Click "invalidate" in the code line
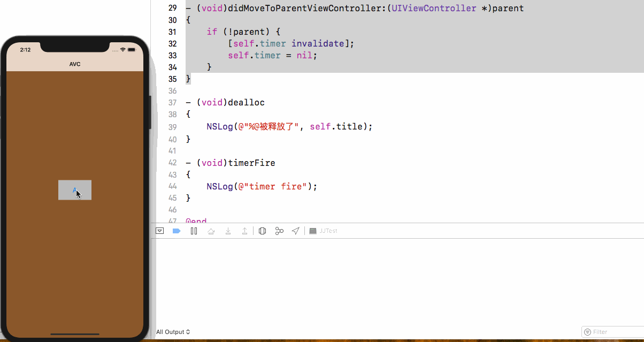Viewport: 644px width, 342px height. tap(318, 43)
